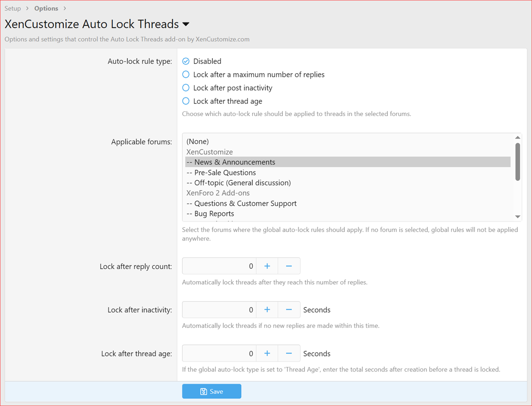Screen dimensions: 532x406
Task: Decrease the Lock after reply count value
Action: coord(289,266)
